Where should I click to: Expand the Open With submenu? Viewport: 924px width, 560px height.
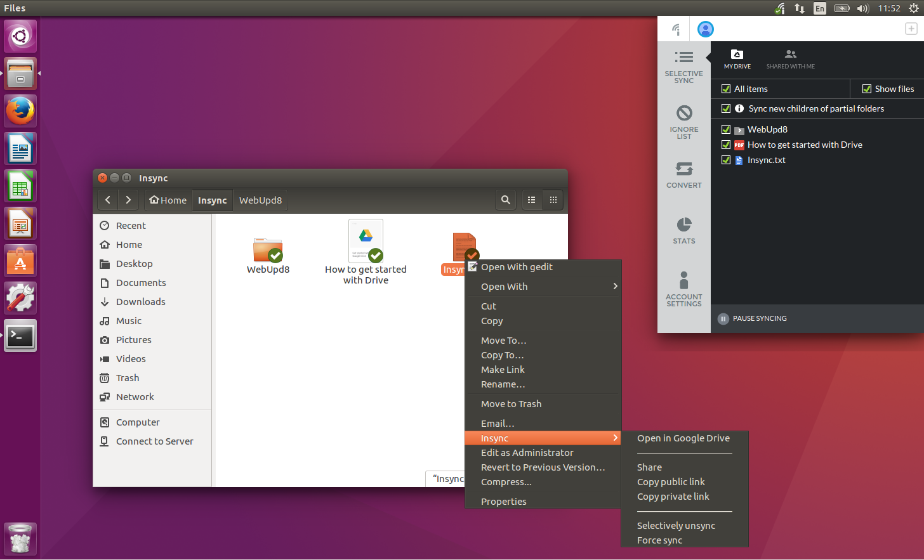543,287
